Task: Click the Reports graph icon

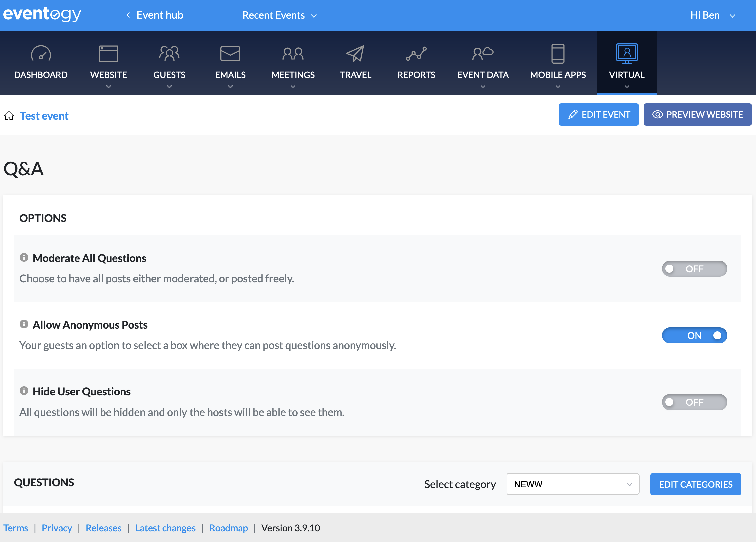Action: (416, 54)
